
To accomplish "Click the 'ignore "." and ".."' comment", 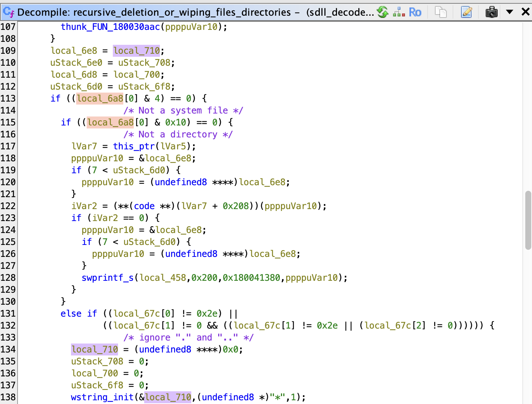I will [189, 338].
